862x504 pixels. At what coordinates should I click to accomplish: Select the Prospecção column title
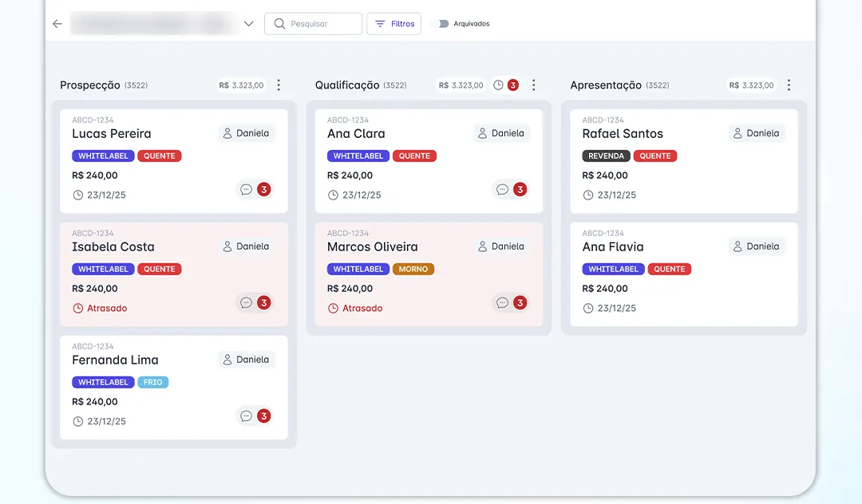[90, 85]
